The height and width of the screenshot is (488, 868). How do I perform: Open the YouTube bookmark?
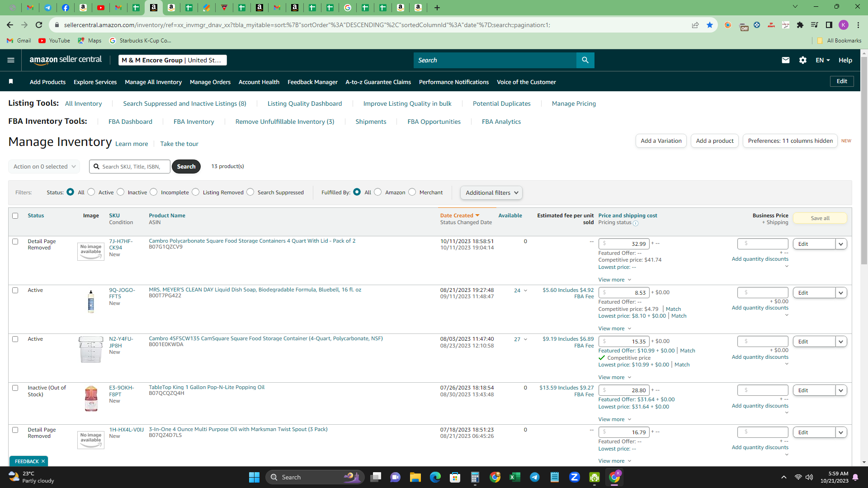pyautogui.click(x=54, y=41)
